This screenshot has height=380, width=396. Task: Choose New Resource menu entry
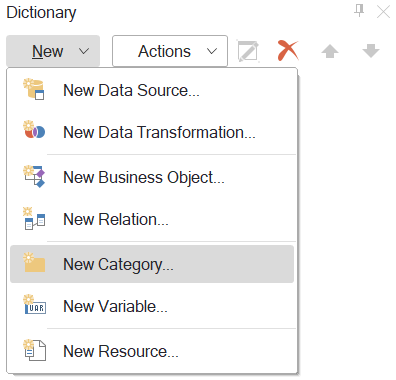(x=152, y=351)
